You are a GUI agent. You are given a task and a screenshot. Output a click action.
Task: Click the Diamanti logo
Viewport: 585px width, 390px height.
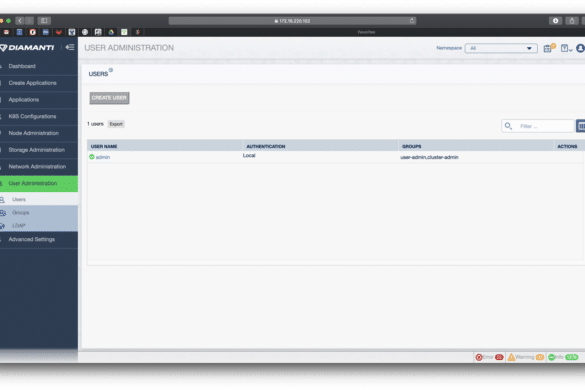coord(27,48)
